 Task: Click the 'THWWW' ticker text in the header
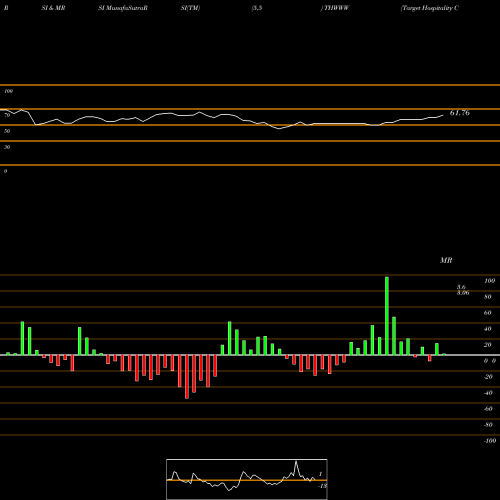coord(336,8)
